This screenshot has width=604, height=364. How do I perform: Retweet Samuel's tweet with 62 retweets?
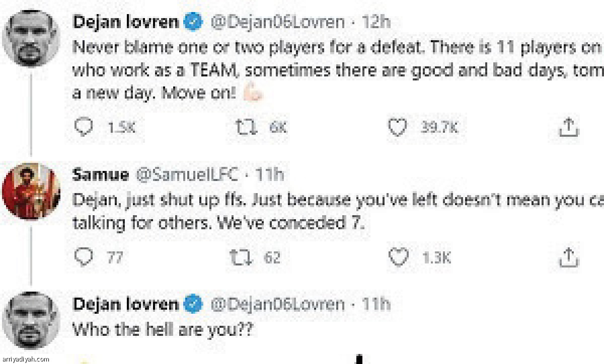[x=240, y=257]
